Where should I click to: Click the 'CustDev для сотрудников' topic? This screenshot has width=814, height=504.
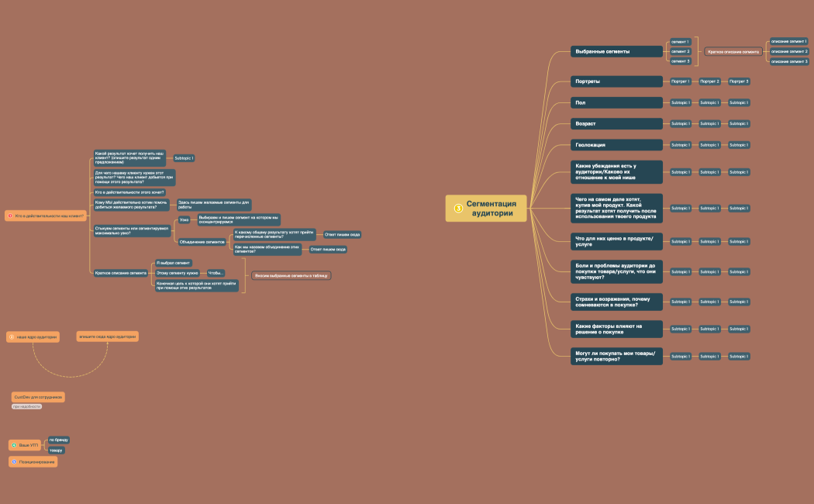pyautogui.click(x=38, y=397)
